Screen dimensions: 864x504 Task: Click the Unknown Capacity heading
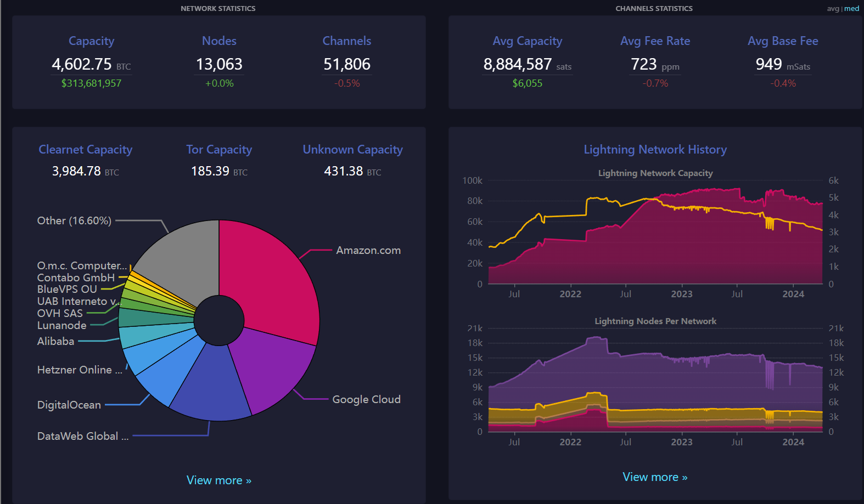[353, 150]
